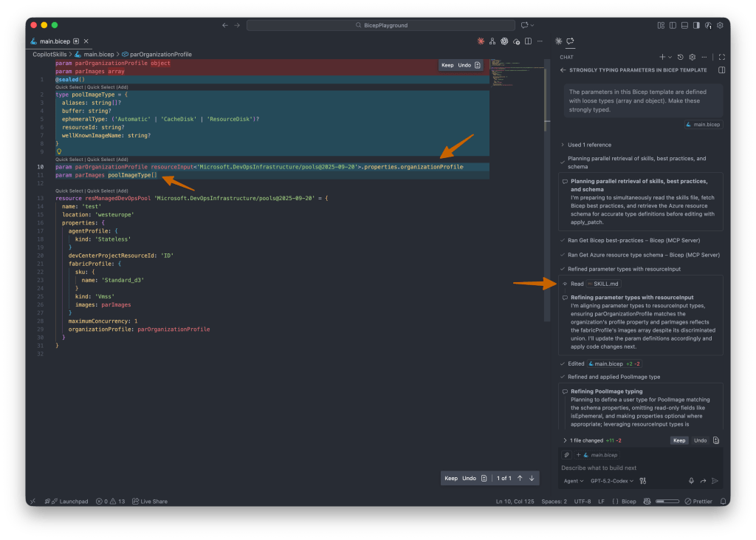Switch to the CHAT panel tab
This screenshot has width=756, height=540.
coord(567,57)
